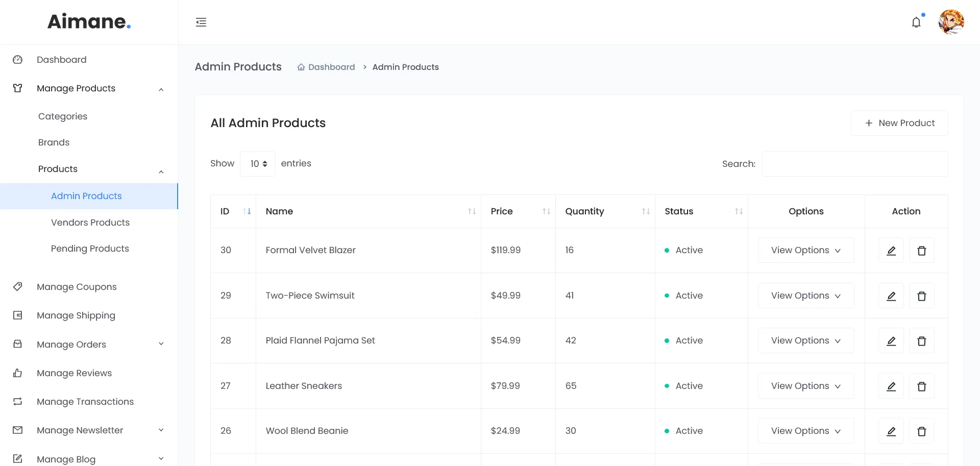The width and height of the screenshot is (980, 466).
Task: Open View Options for Leather Sneakers
Action: point(806,386)
